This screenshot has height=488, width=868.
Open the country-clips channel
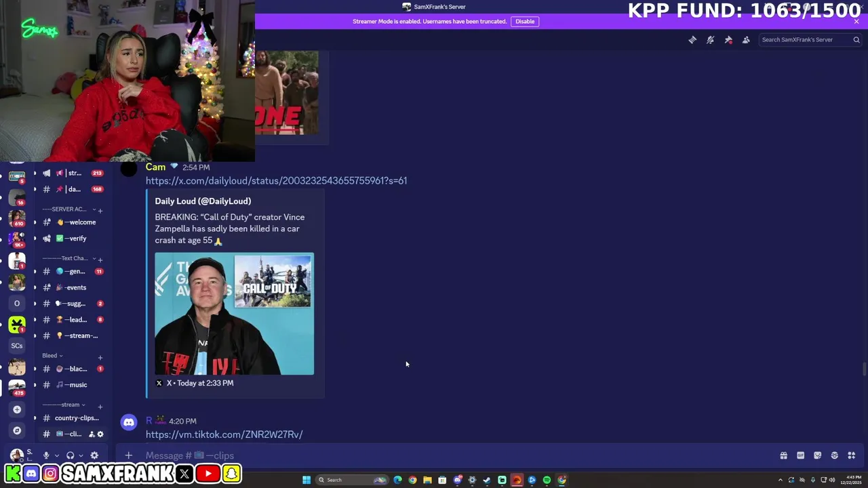click(73, 418)
